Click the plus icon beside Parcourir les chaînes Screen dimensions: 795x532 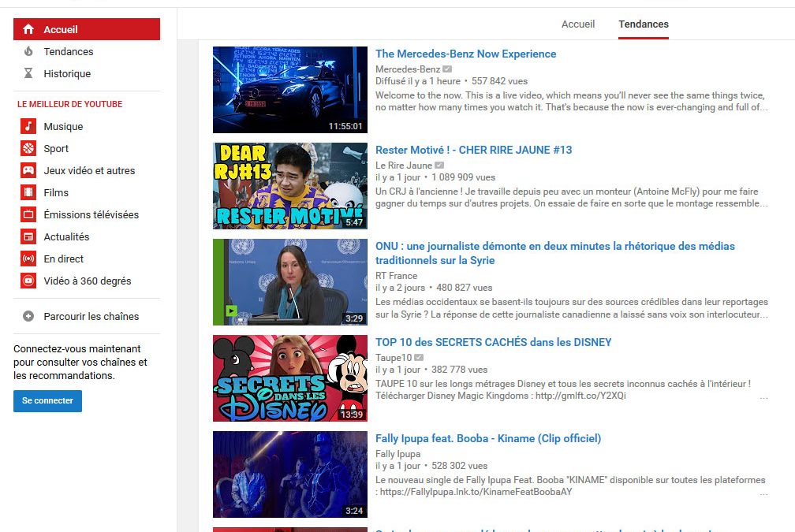28,316
